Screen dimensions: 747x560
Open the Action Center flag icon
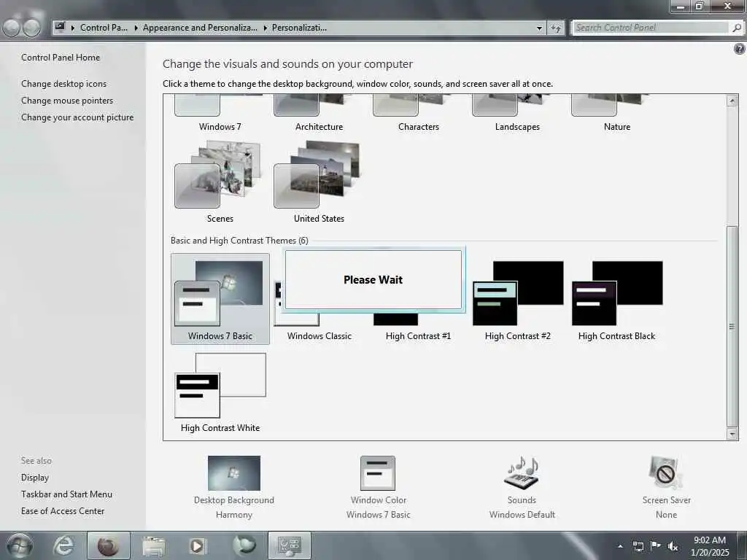pyautogui.click(x=656, y=545)
